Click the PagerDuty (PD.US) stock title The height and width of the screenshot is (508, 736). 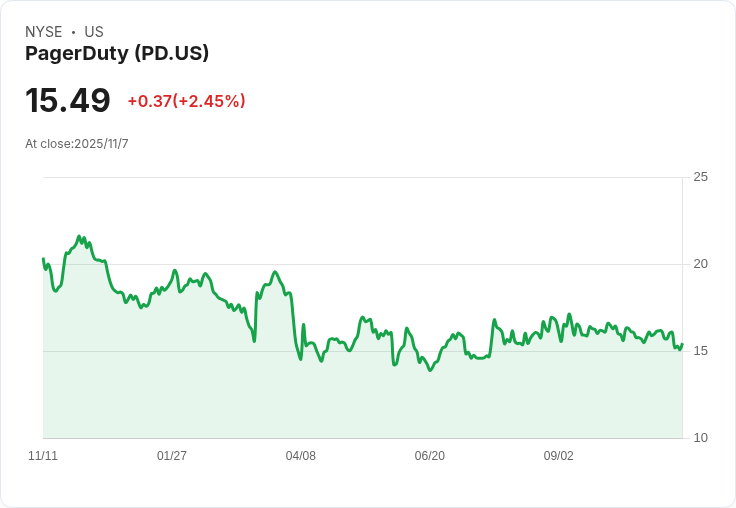point(117,53)
